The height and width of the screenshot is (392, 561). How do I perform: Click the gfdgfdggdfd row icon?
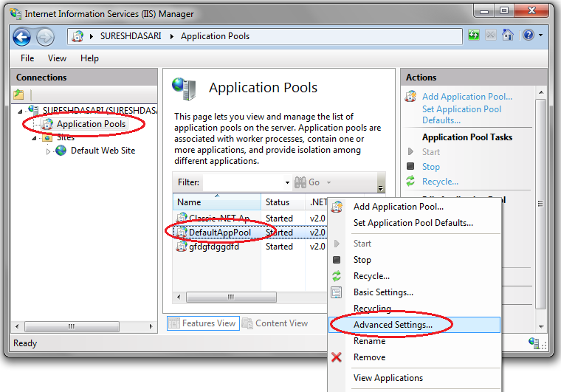pyautogui.click(x=182, y=246)
